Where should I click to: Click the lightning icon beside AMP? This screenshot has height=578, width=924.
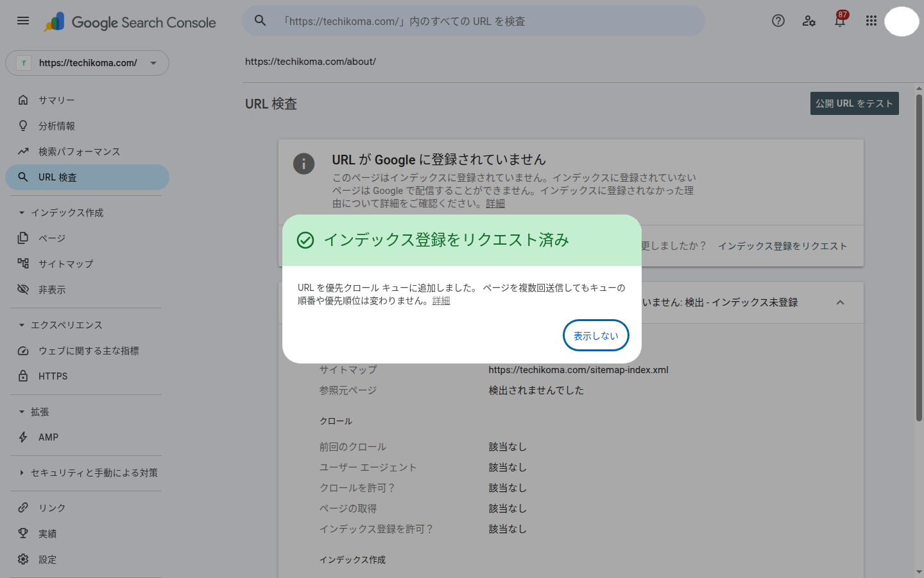coord(23,437)
